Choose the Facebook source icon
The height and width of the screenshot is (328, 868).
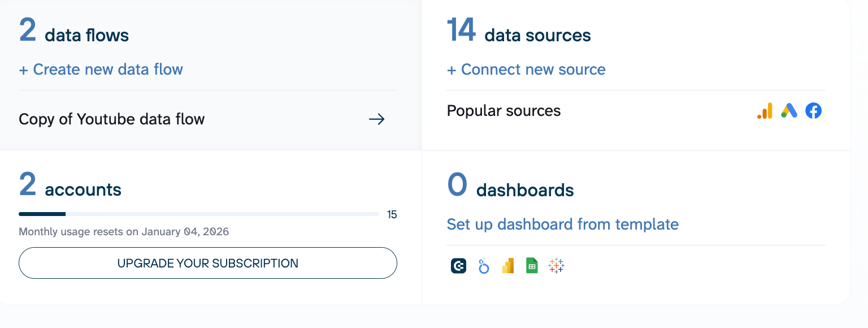coord(813,111)
